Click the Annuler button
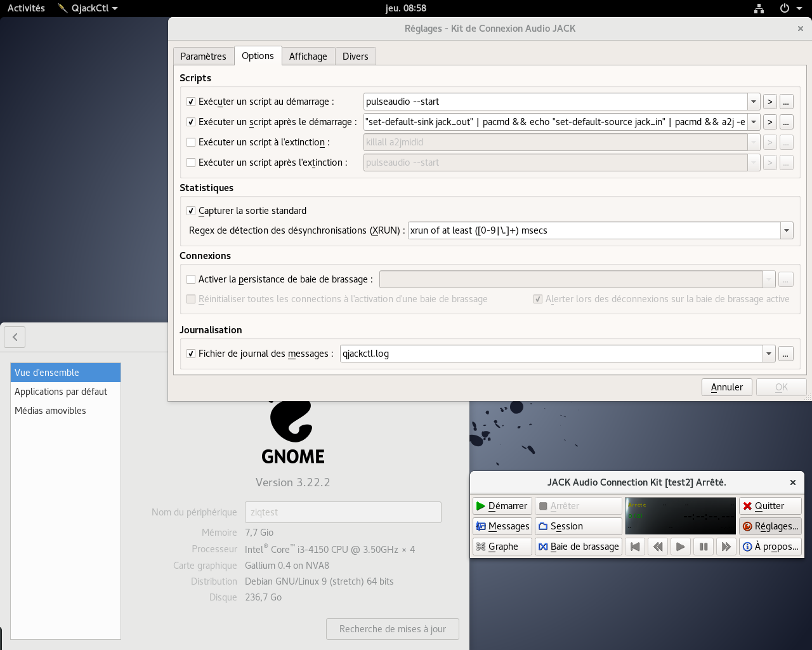This screenshot has width=812, height=650. pyautogui.click(x=727, y=387)
